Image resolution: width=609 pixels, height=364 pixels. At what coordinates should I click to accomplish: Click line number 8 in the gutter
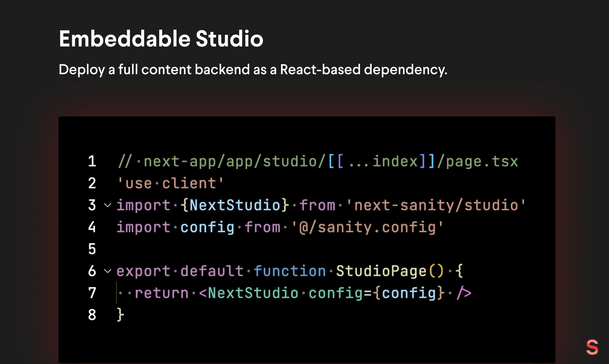(92, 315)
